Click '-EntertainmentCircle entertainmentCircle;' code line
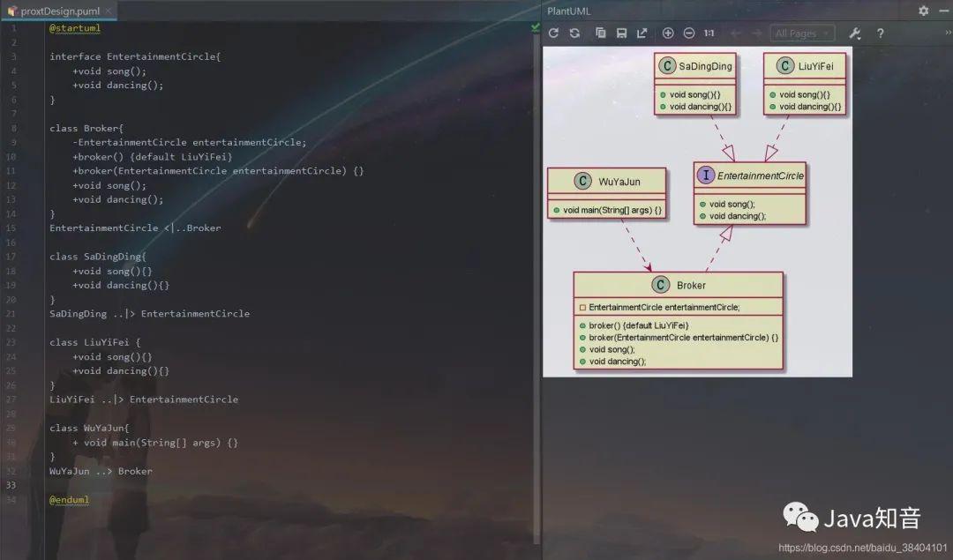This screenshot has height=560, width=953. pos(190,142)
